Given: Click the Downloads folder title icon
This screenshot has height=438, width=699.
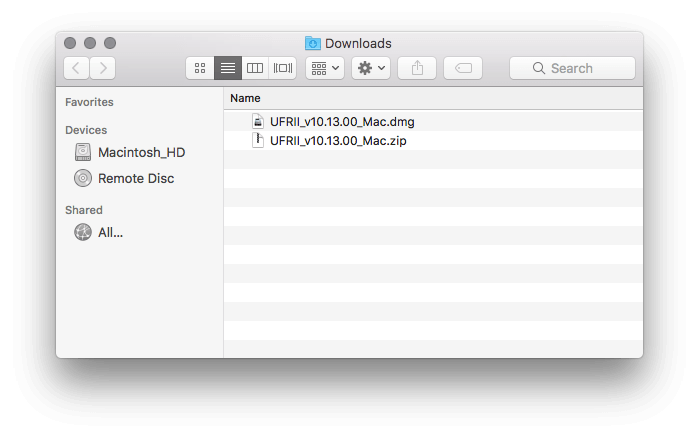Looking at the screenshot, I should (x=312, y=43).
